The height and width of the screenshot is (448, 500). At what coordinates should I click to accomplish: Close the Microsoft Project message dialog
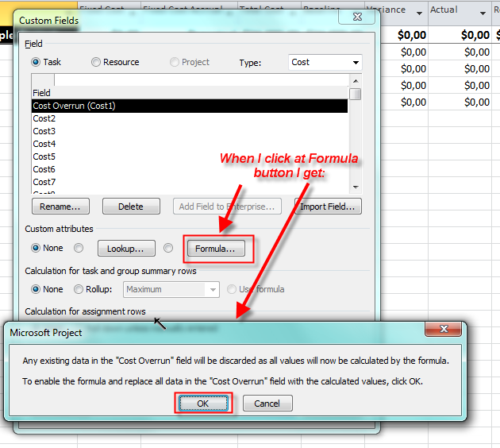point(443,330)
